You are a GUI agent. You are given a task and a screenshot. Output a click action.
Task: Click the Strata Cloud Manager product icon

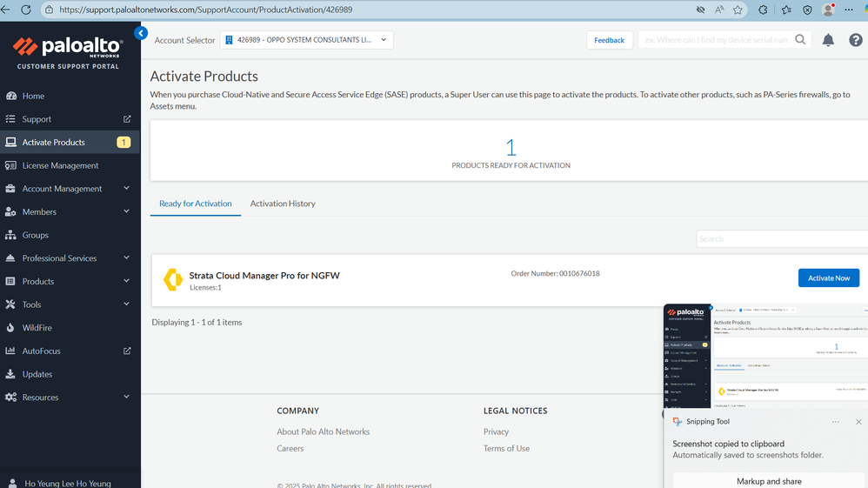pos(173,280)
